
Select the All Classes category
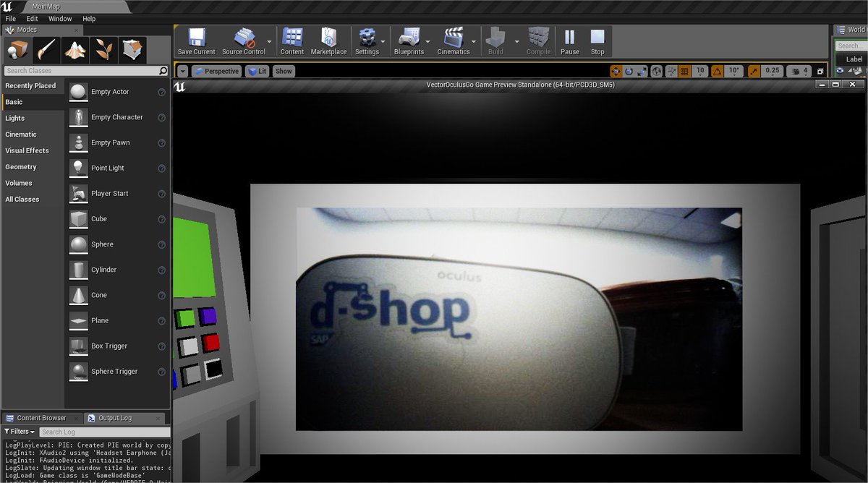tap(33, 199)
